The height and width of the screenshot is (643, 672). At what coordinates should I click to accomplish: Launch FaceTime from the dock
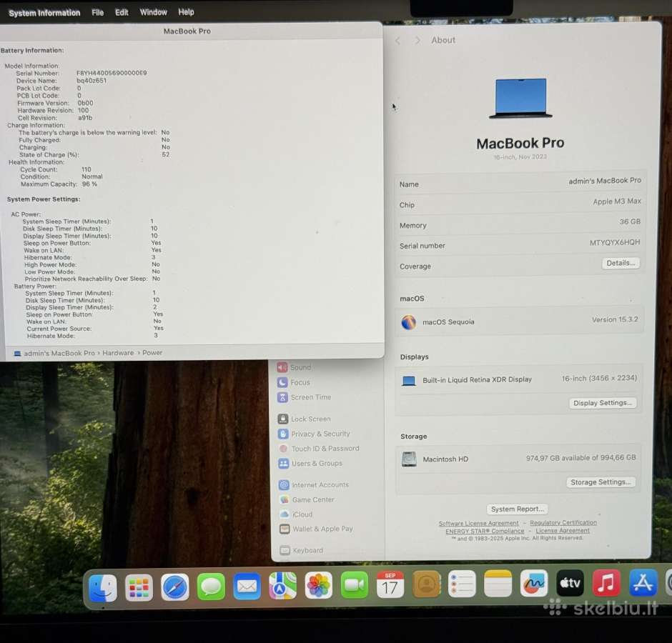click(355, 584)
